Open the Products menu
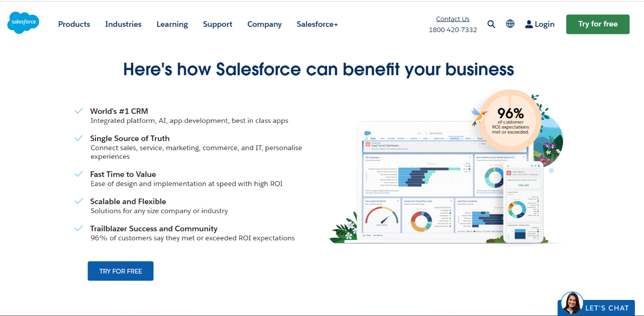 [x=74, y=24]
